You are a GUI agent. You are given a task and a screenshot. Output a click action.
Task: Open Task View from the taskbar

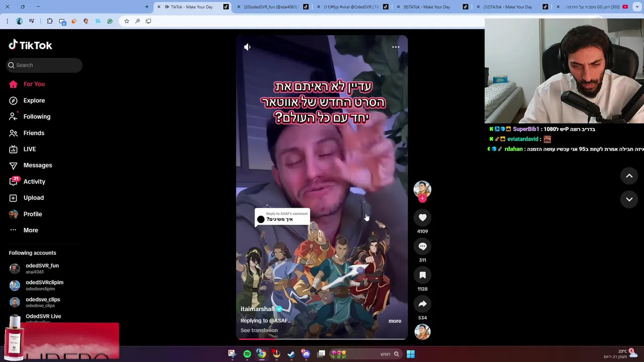tap(321, 354)
